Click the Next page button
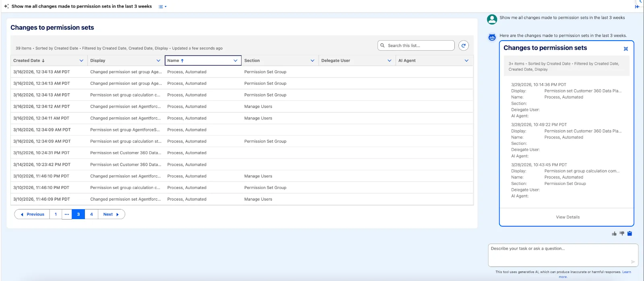Viewport: 644px width, 281px height. (111, 214)
